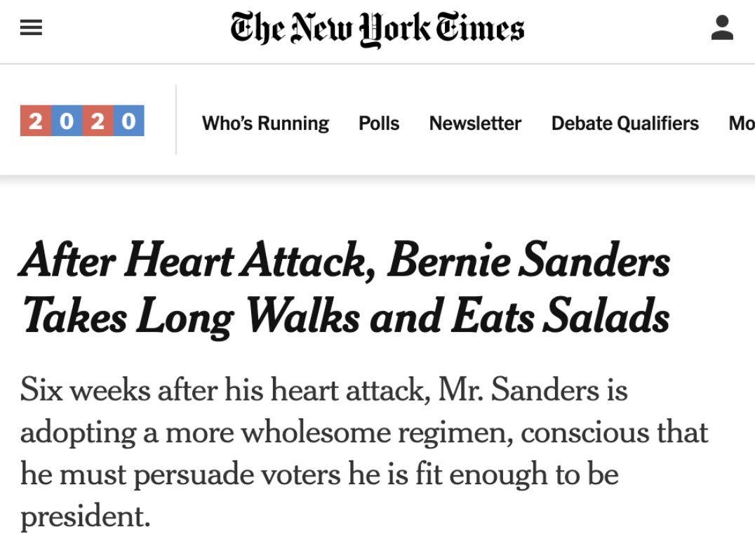Click the headline 'After Heart Attack, Bernie Sanders'
755x560 pixels.
pyautogui.click(x=344, y=260)
